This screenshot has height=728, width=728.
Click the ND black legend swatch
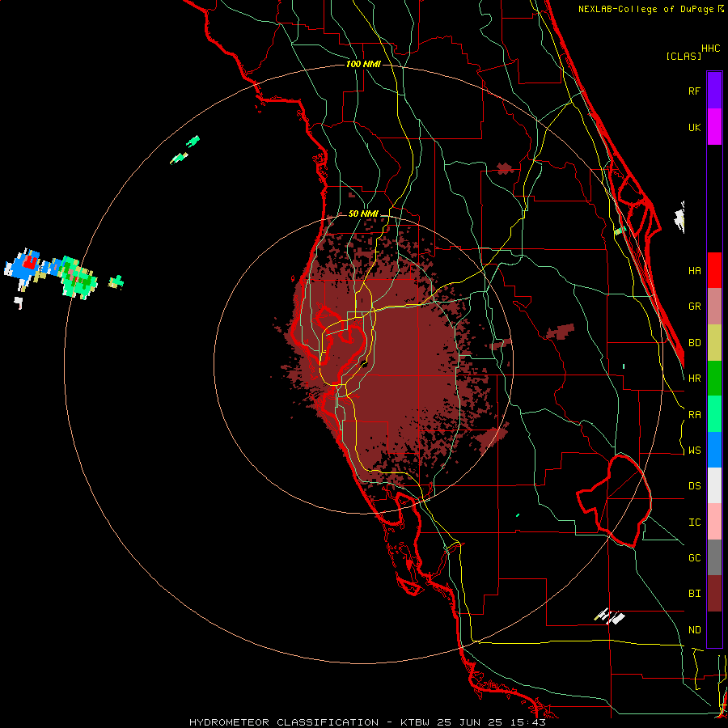pos(714,629)
